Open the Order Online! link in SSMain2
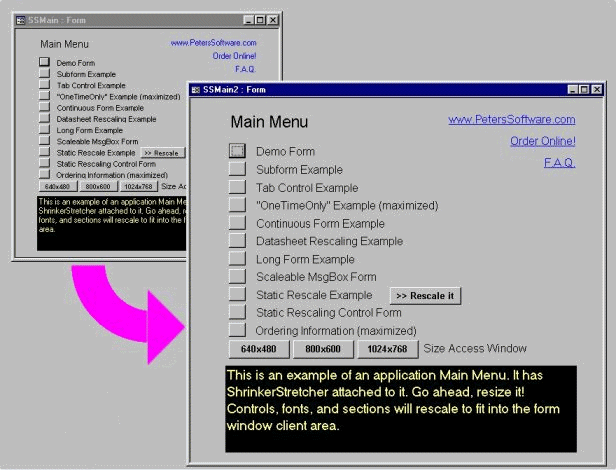 (543, 141)
